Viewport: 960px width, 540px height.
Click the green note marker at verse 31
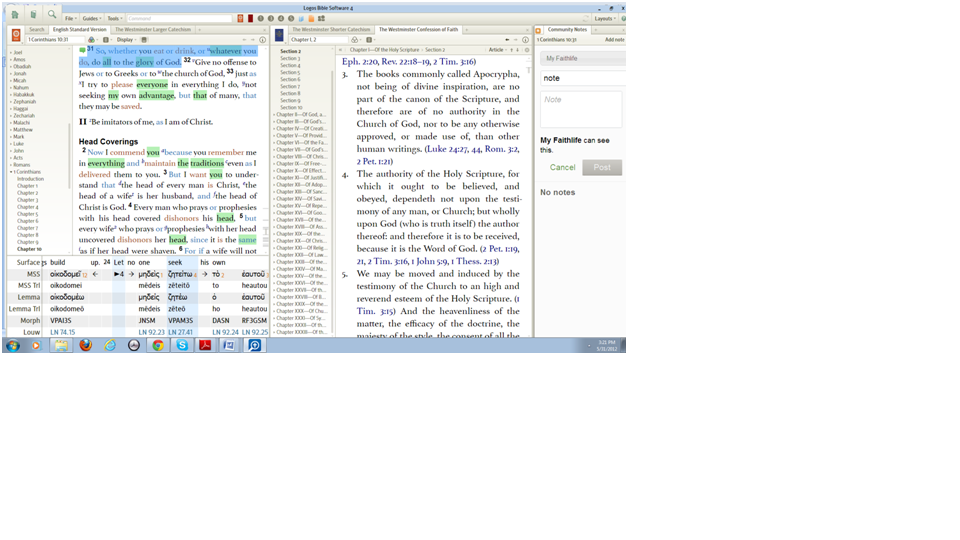(x=82, y=50)
